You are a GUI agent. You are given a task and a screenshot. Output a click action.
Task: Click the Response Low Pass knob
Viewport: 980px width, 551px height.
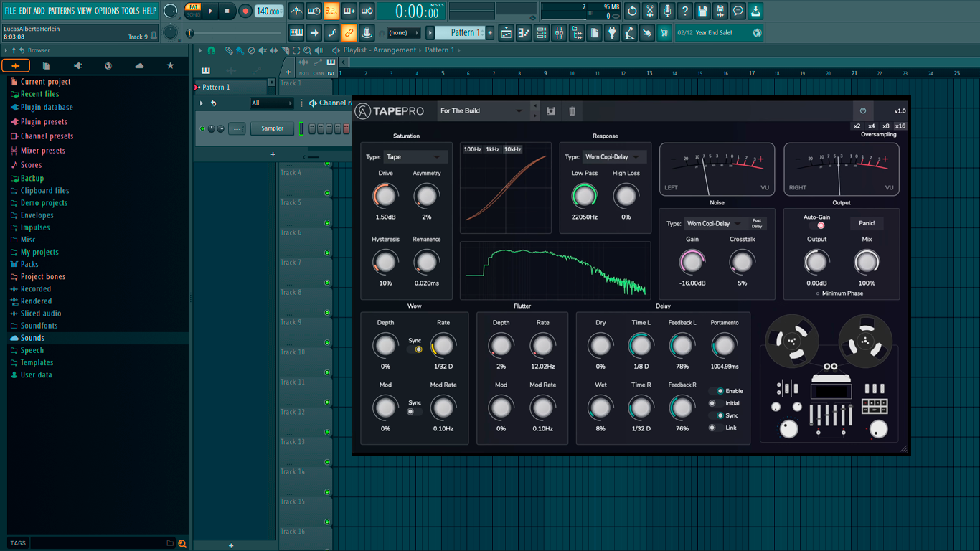click(584, 195)
